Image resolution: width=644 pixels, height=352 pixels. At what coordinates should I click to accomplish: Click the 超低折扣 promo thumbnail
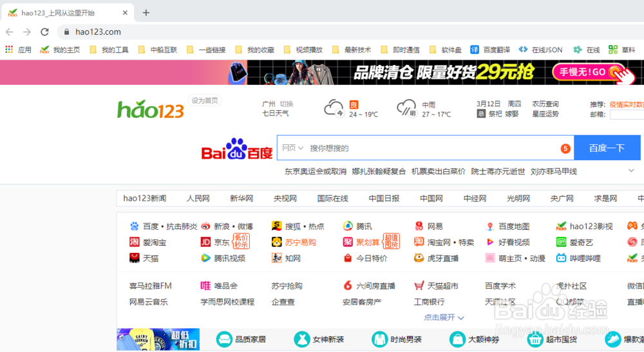click(x=158, y=339)
